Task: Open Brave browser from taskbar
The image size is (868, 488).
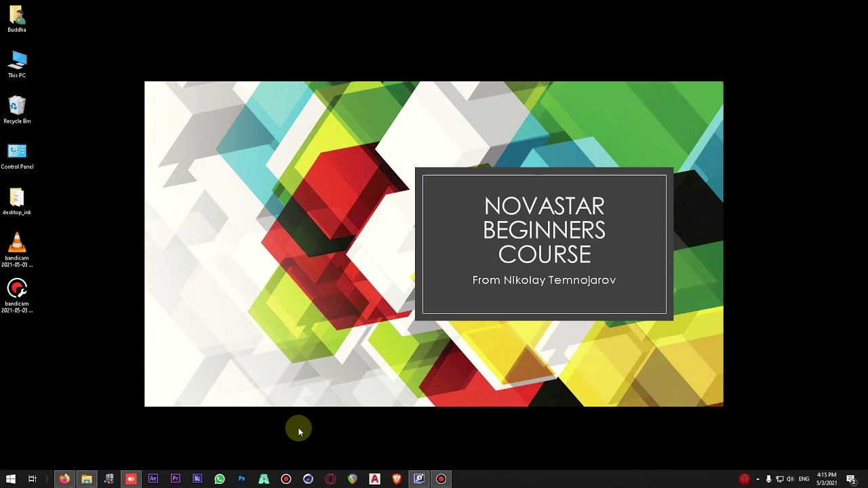Action: tap(397, 479)
